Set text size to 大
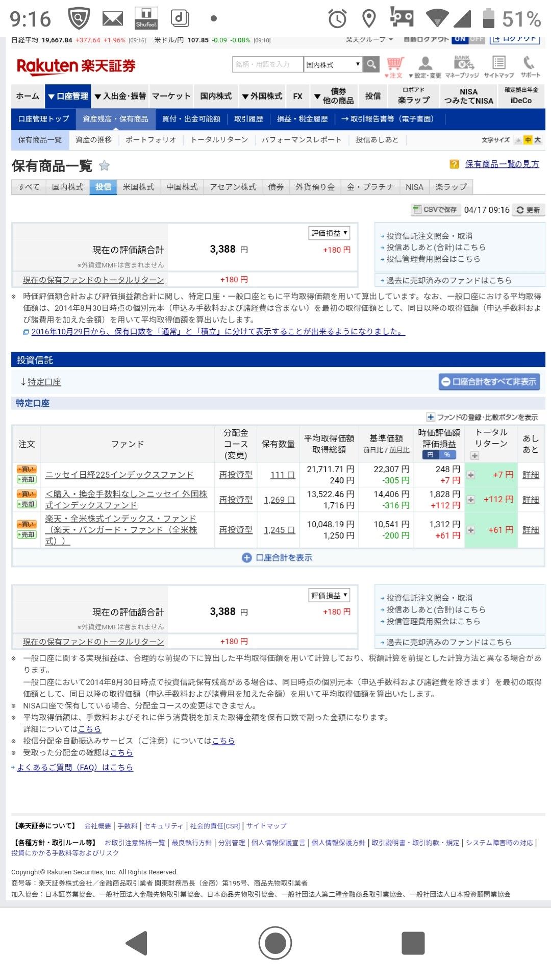Image resolution: width=551 pixels, height=980 pixels. point(537,140)
